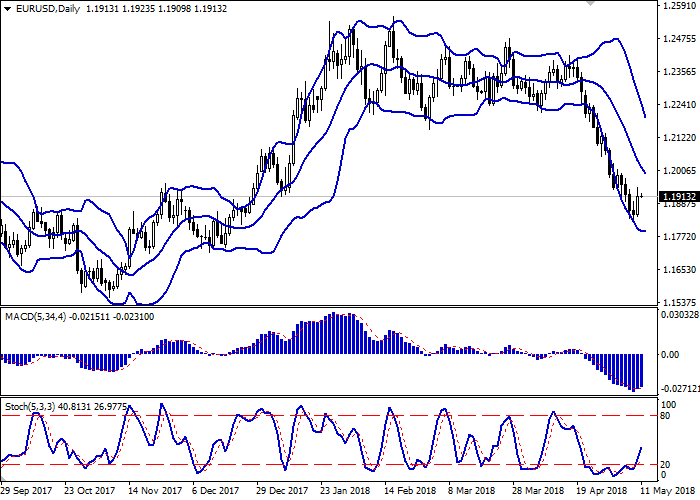Image resolution: width=700 pixels, height=500 pixels.
Task: Click the chart symbol icon beside EURUSD,Daily
Action: point(6,9)
